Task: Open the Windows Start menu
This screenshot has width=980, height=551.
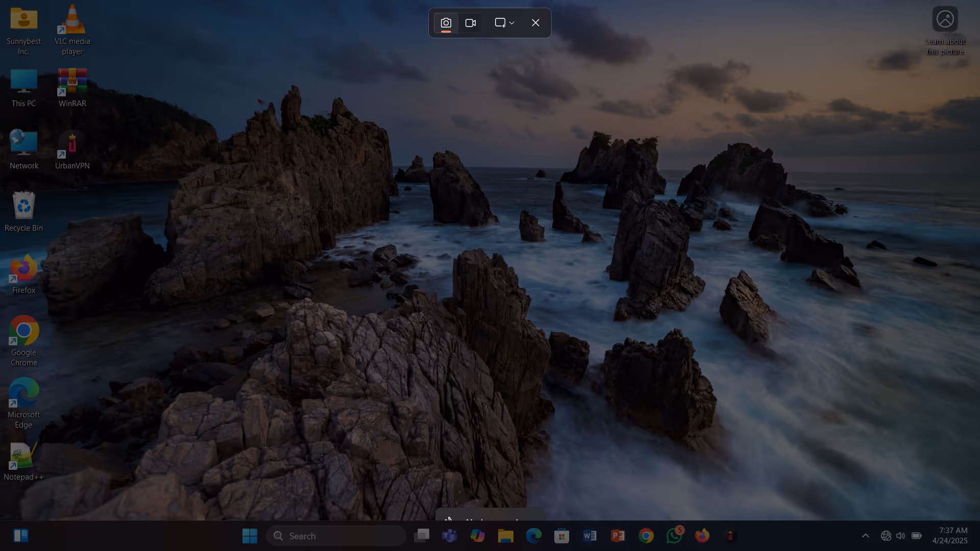Action: [x=250, y=536]
